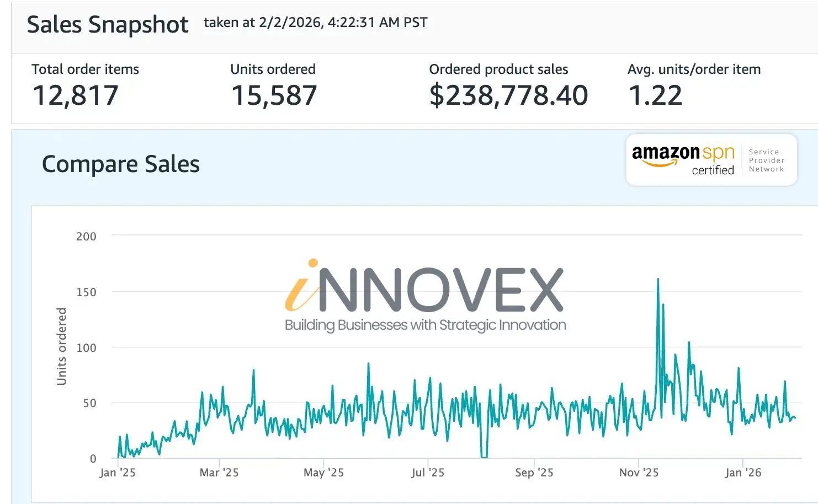Select the 'spn' text in the Amazon badge
This screenshot has width=818, height=504.
click(718, 153)
